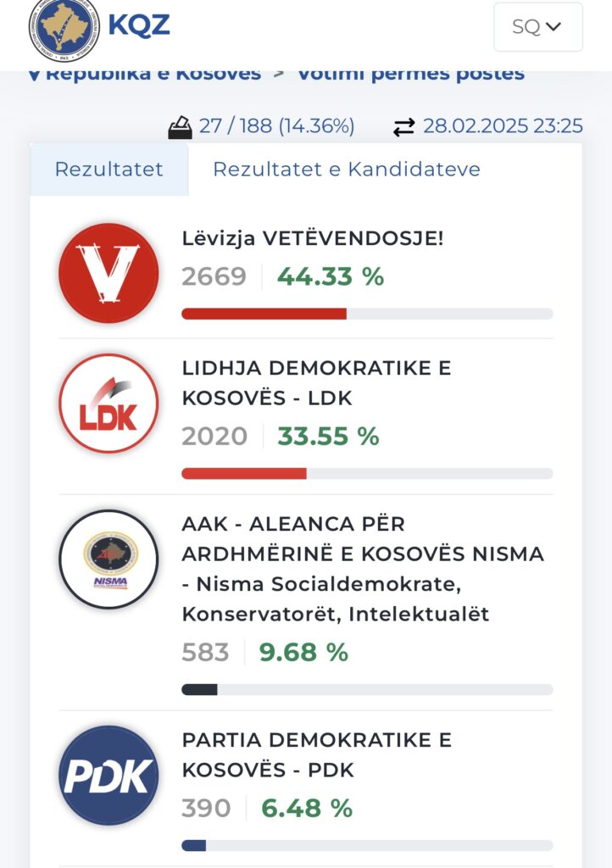The height and width of the screenshot is (868, 612).
Task: Click the PDK blue party logo
Action: point(108,775)
